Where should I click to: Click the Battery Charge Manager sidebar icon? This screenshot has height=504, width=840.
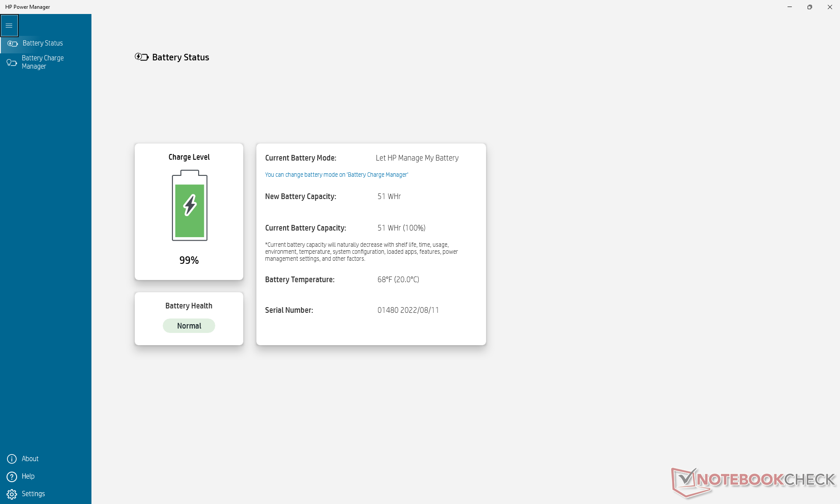[12, 63]
